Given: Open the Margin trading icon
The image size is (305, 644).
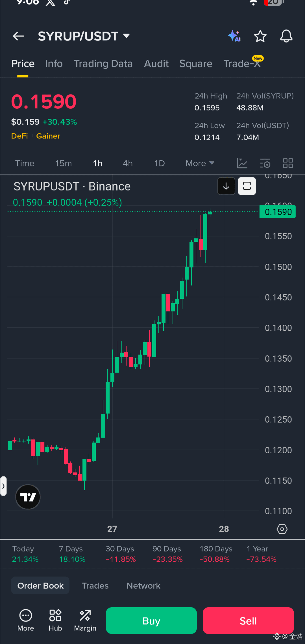Looking at the screenshot, I should [x=85, y=621].
